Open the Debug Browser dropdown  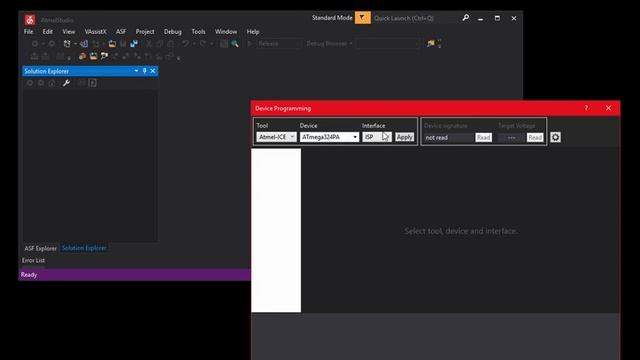[x=329, y=44]
